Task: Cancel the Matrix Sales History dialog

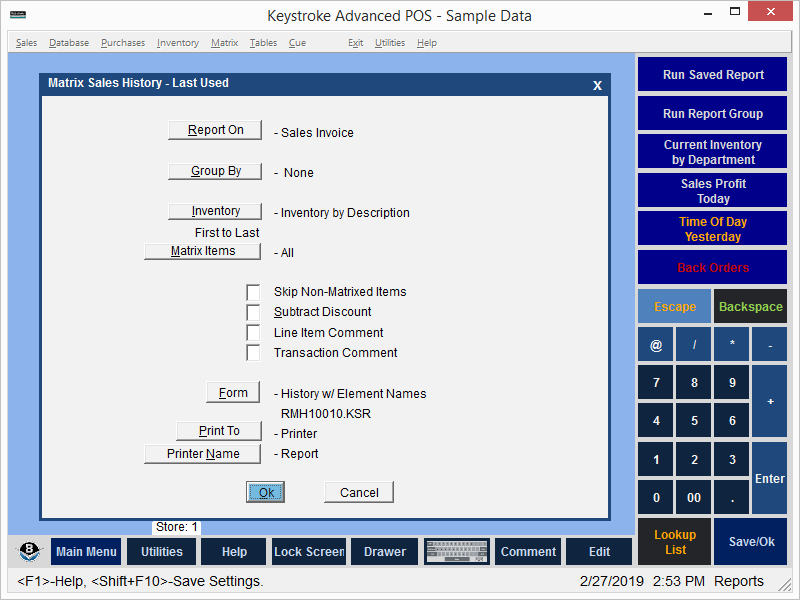Action: [x=359, y=492]
